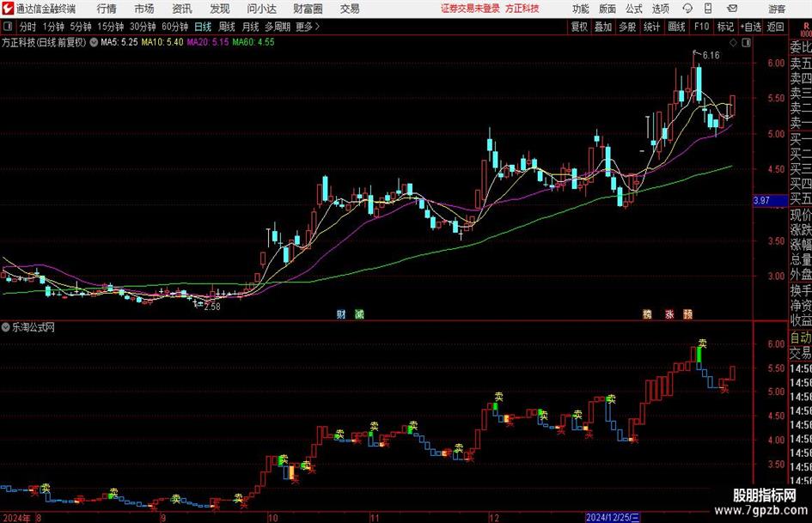Switch to 分时 chart period
The width and height of the screenshot is (812, 523).
coord(27,27)
